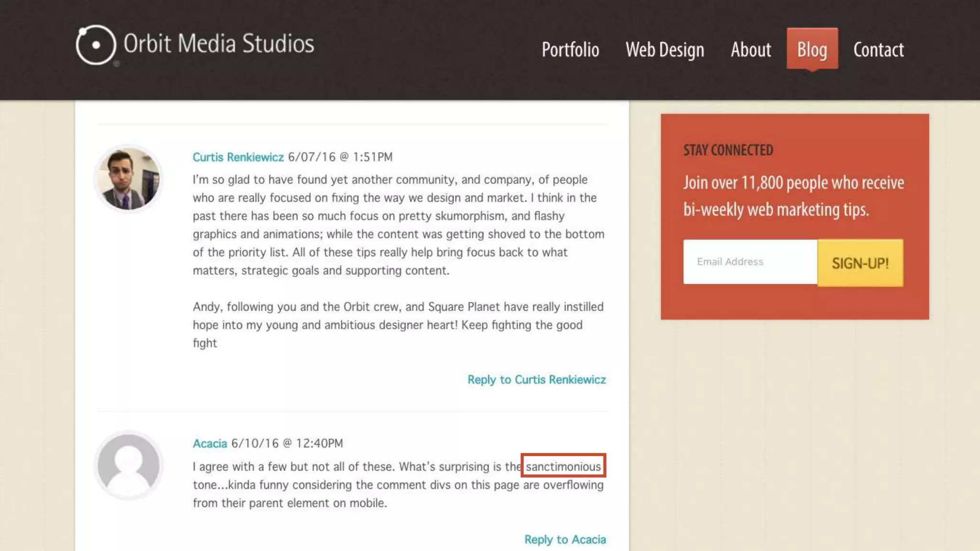Screen dimensions: 980x551
Task: Click the STAY CONNECTED heading
Action: [728, 150]
